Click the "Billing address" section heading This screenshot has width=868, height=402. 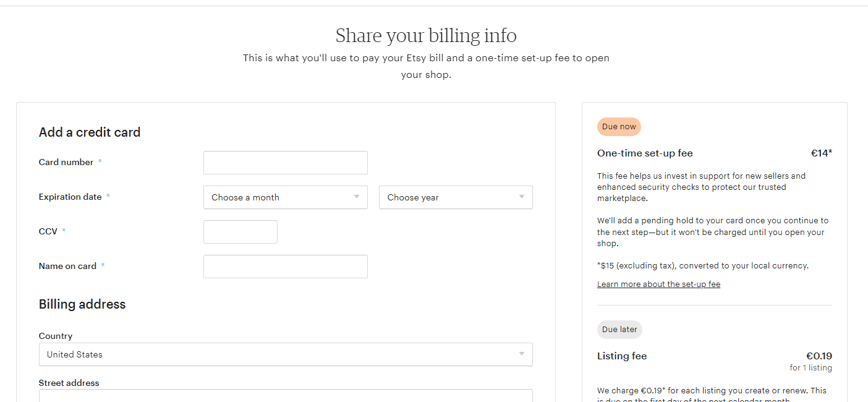tap(82, 304)
